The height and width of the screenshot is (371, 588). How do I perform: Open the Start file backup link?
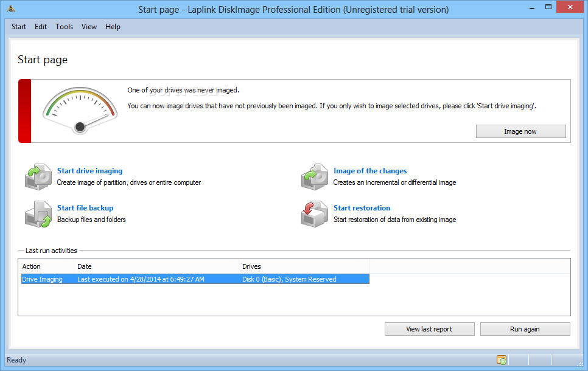pyautogui.click(x=85, y=208)
